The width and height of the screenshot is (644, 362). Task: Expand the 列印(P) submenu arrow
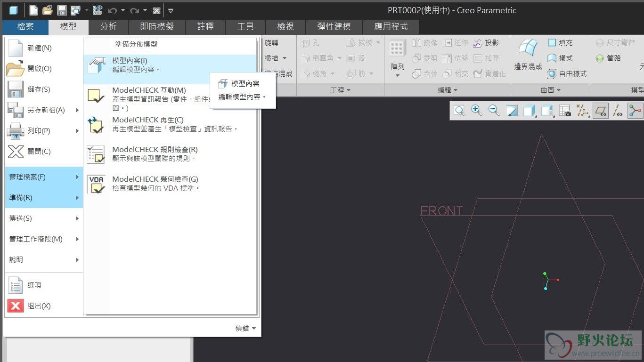click(77, 131)
